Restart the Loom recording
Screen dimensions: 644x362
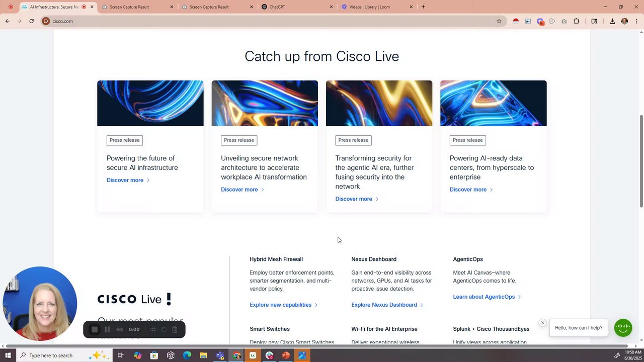pyautogui.click(x=164, y=330)
